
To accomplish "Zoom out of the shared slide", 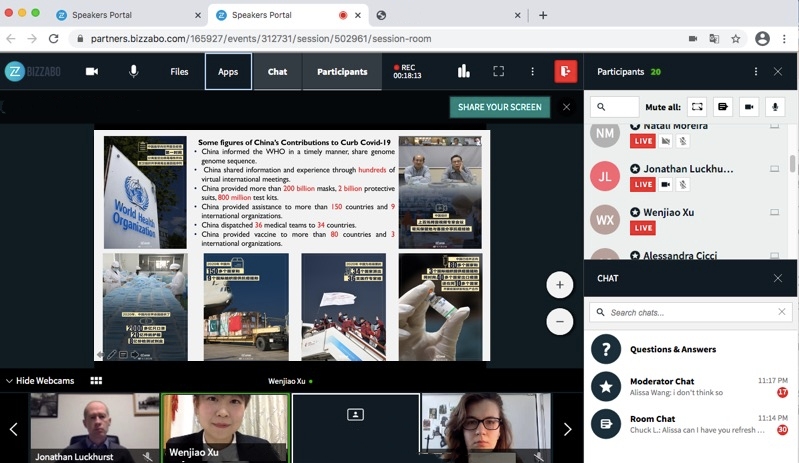I will [559, 321].
